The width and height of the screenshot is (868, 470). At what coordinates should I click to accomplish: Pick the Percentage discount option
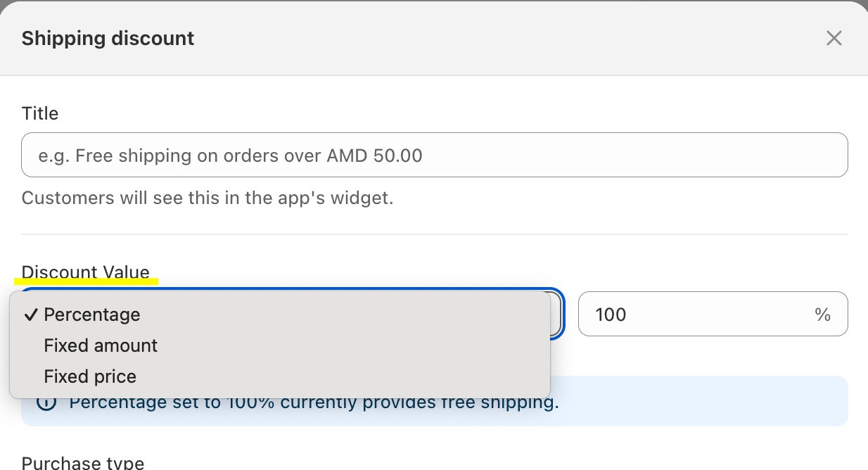point(92,315)
